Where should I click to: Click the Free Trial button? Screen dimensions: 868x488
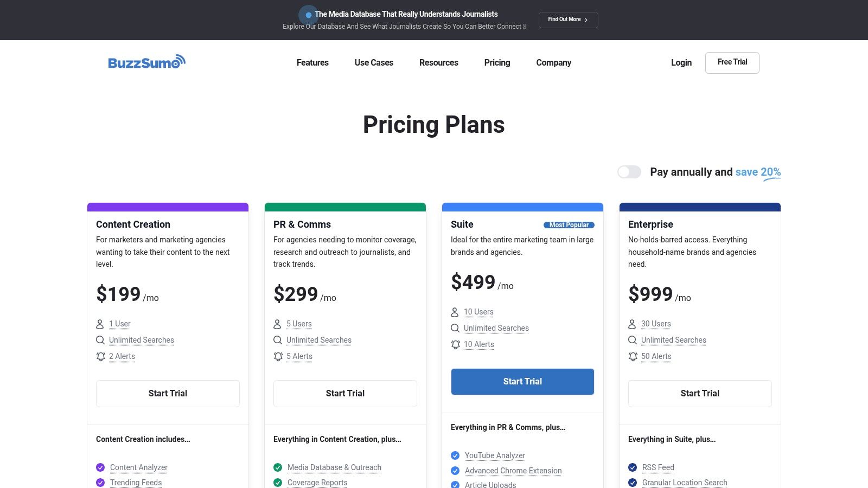coord(732,62)
